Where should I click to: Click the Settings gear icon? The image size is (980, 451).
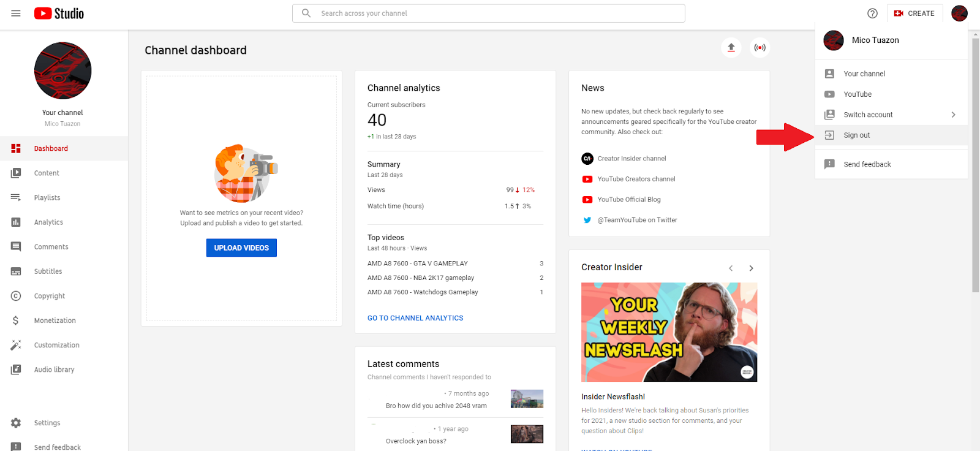point(16,423)
